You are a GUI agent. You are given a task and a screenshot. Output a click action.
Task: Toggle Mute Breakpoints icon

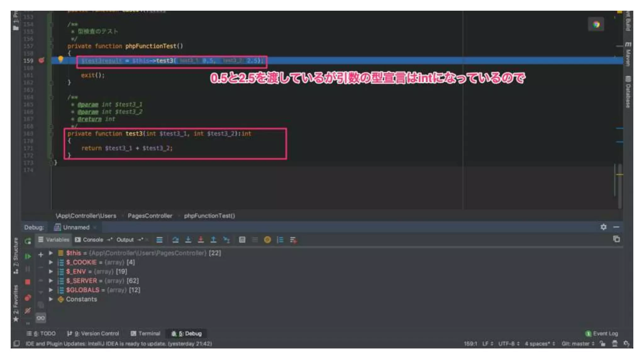point(28,311)
